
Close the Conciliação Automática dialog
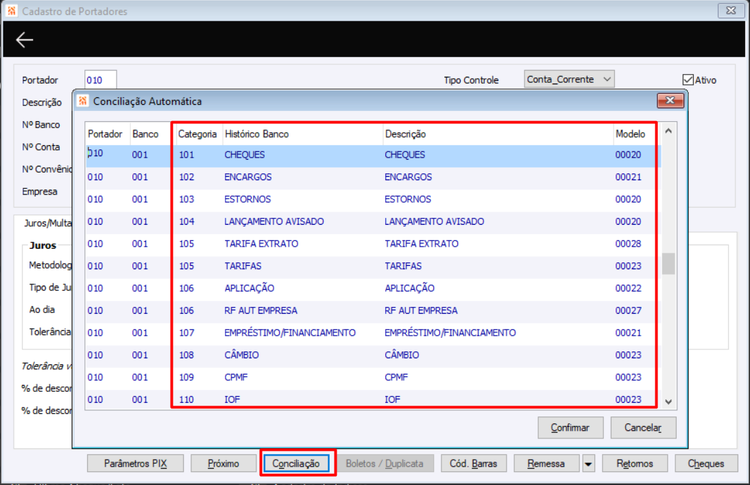pos(670,100)
